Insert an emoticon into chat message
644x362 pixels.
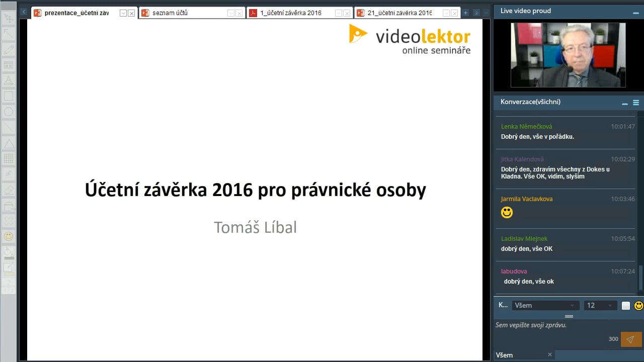click(x=638, y=305)
